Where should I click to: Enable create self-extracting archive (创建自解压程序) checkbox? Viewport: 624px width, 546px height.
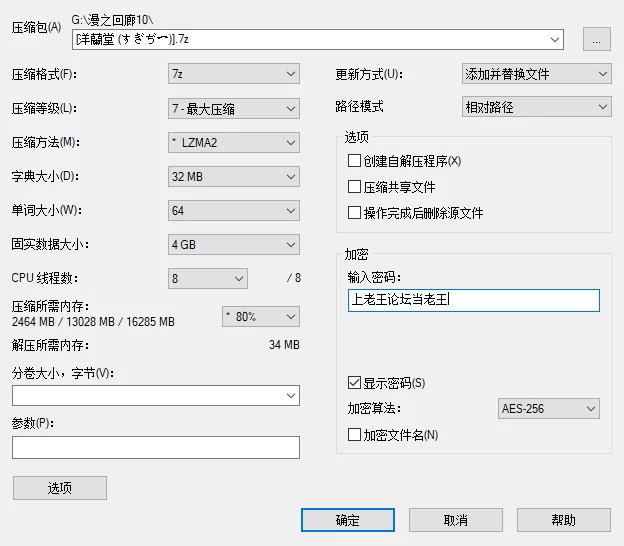354,161
